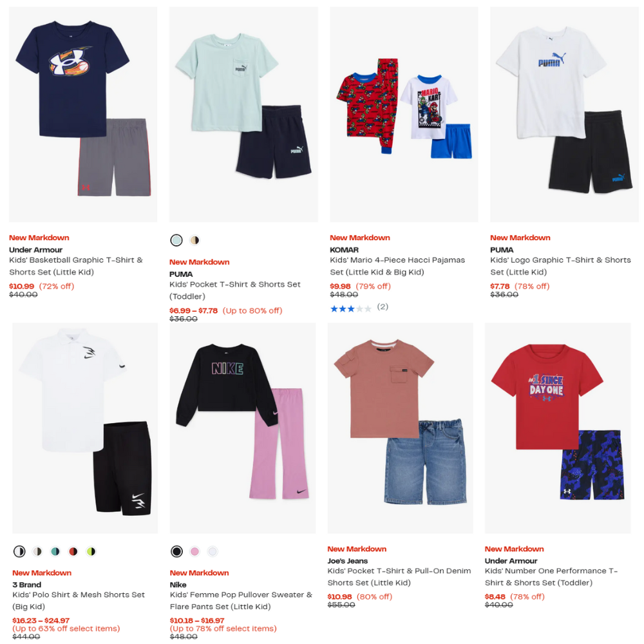Open Nike sweater and pink flare pants image
This screenshot has height=644, width=644.
coord(243,428)
